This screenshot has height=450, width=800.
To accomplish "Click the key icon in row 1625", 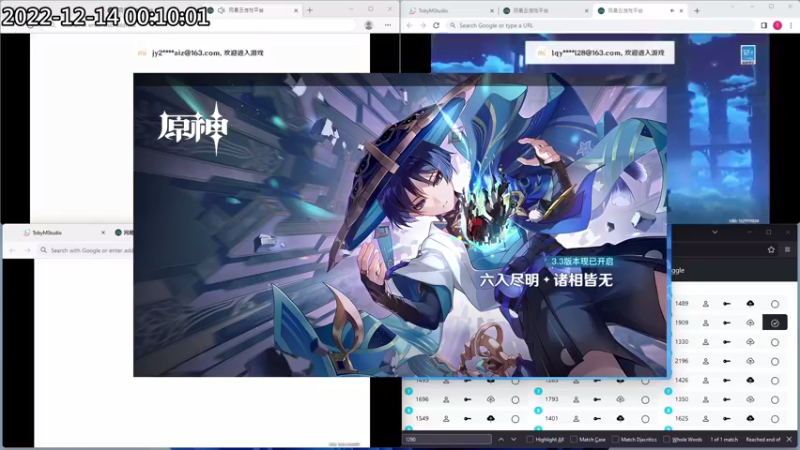I will [x=727, y=419].
